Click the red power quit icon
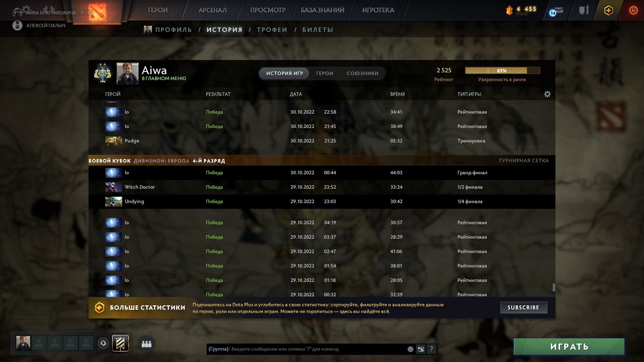Viewport: 644px width, 362px height. 633,10
